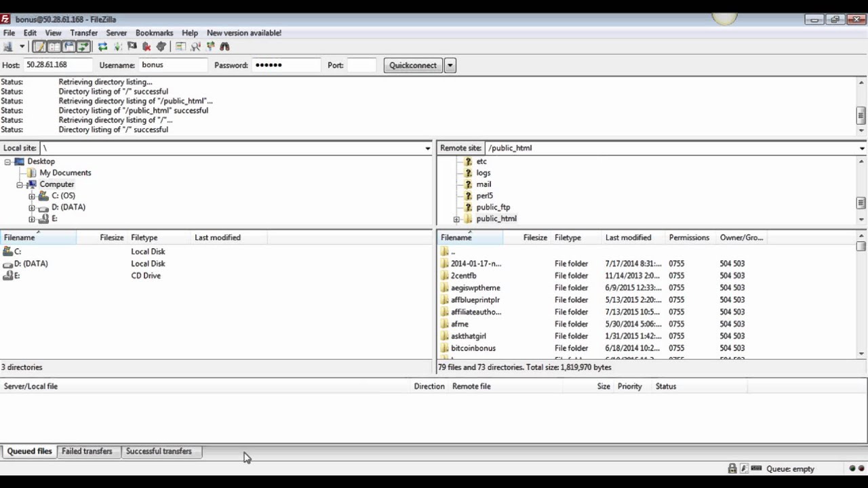Image resolution: width=868 pixels, height=488 pixels.
Task: Open the Local site path dropdown
Action: coord(428,148)
